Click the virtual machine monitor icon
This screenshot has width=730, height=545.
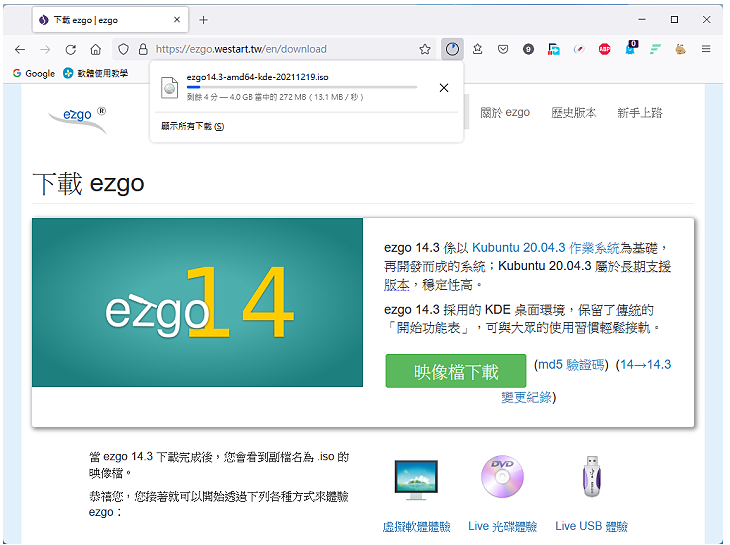[416, 479]
